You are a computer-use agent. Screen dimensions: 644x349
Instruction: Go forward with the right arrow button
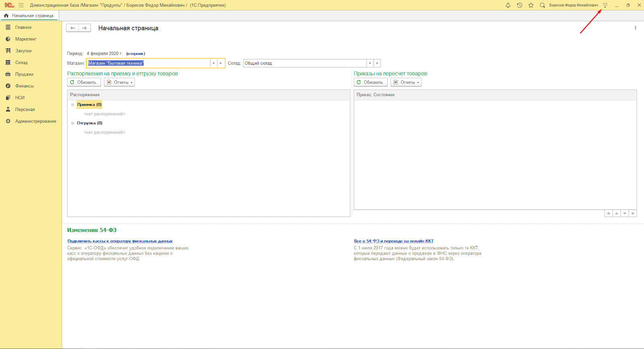click(85, 28)
